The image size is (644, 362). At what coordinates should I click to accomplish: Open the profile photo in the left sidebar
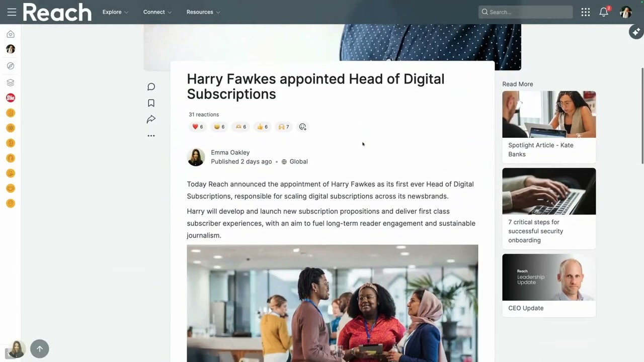[11, 49]
